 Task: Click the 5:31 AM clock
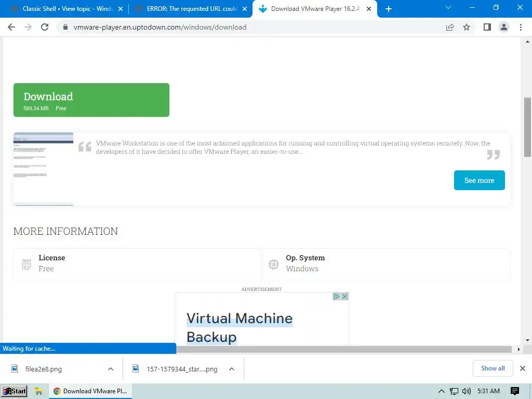[488, 391]
